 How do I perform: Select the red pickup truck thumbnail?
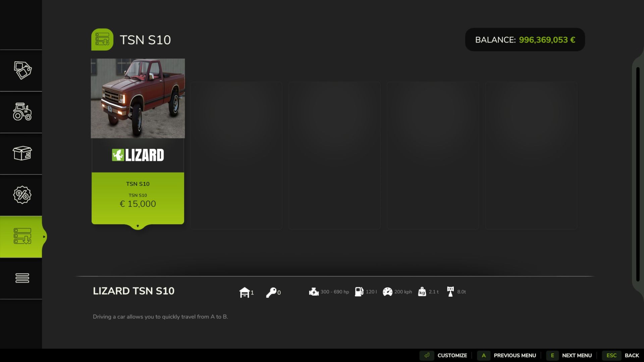coord(138,98)
